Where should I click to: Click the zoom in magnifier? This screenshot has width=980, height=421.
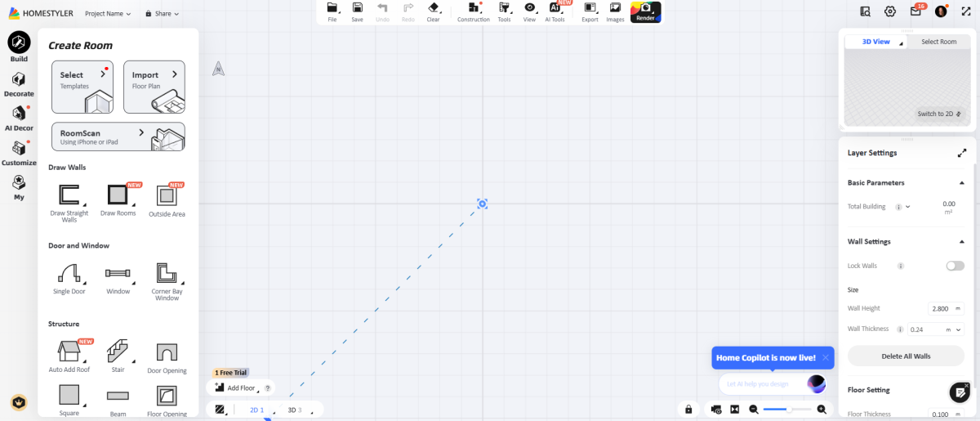click(822, 409)
